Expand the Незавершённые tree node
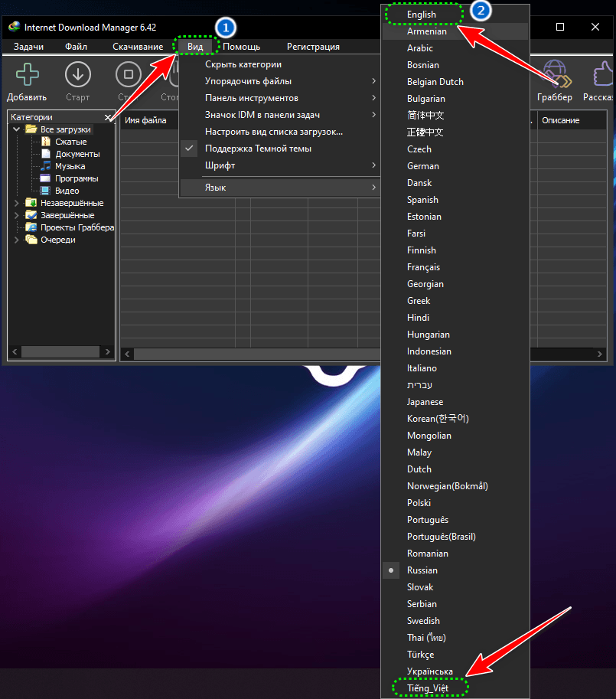This screenshot has height=699, width=616. [x=17, y=203]
